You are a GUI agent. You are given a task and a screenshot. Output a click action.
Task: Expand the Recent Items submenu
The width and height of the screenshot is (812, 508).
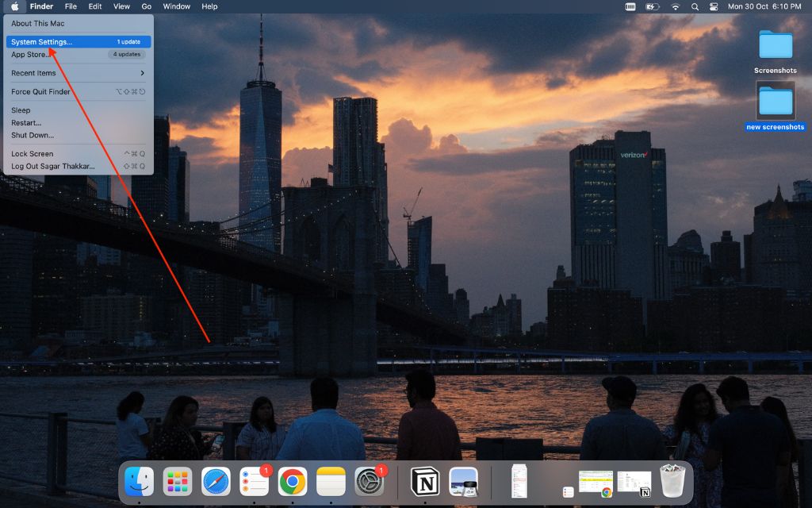[x=77, y=73]
